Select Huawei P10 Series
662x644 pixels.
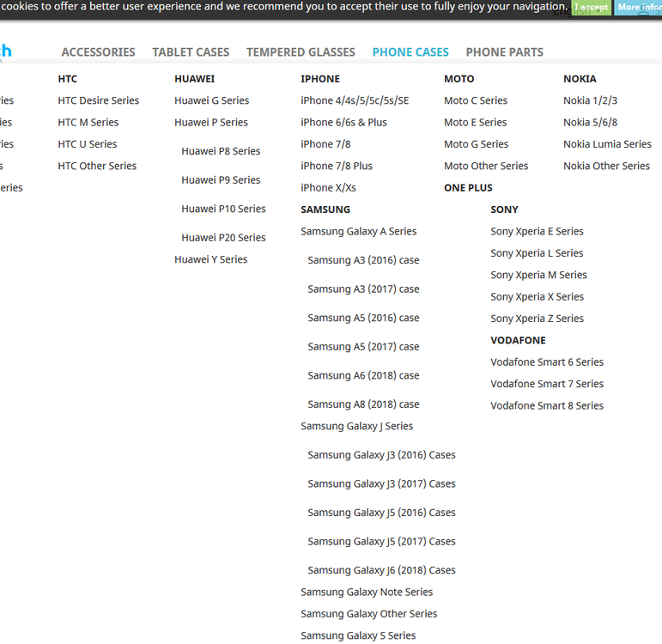point(223,209)
